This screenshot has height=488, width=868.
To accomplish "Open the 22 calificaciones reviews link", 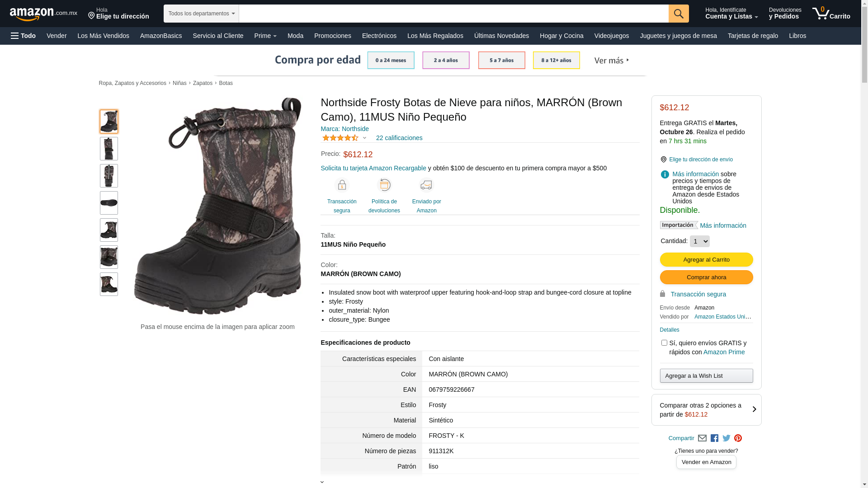I will click(x=399, y=138).
